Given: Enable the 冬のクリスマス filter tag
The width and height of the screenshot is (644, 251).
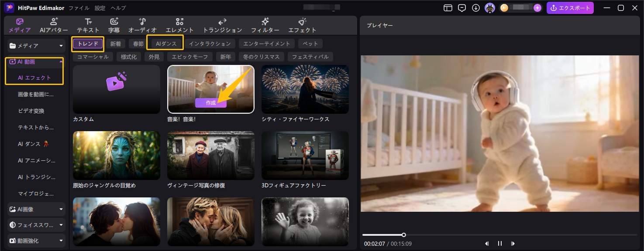Looking at the screenshot, I should click(261, 56).
